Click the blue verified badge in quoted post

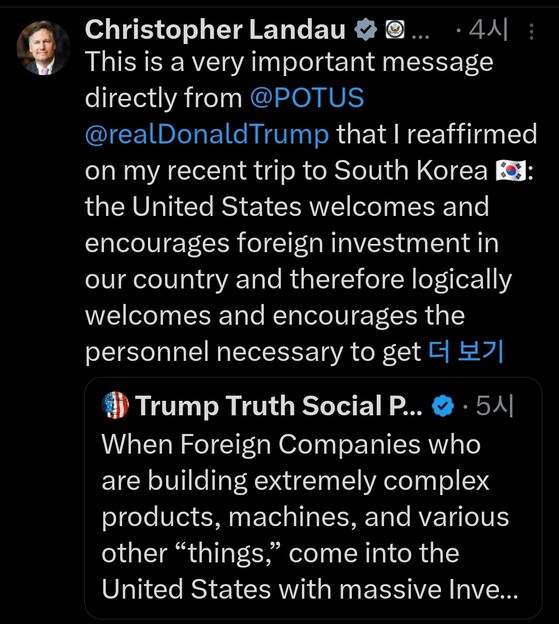click(443, 406)
